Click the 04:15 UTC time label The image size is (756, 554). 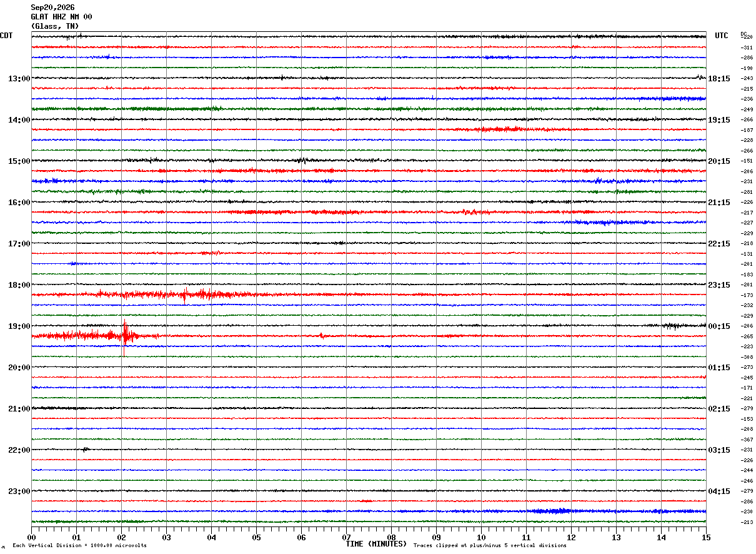pos(719,491)
